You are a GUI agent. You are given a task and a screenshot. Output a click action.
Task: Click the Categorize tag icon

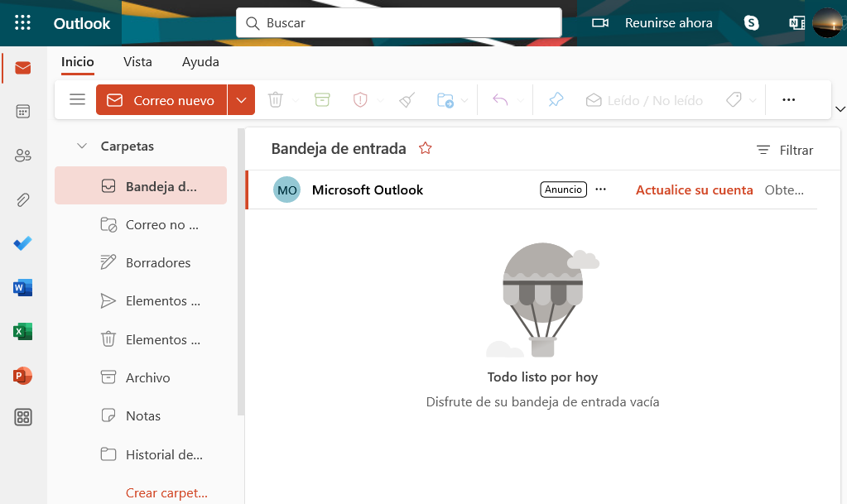pyautogui.click(x=734, y=100)
